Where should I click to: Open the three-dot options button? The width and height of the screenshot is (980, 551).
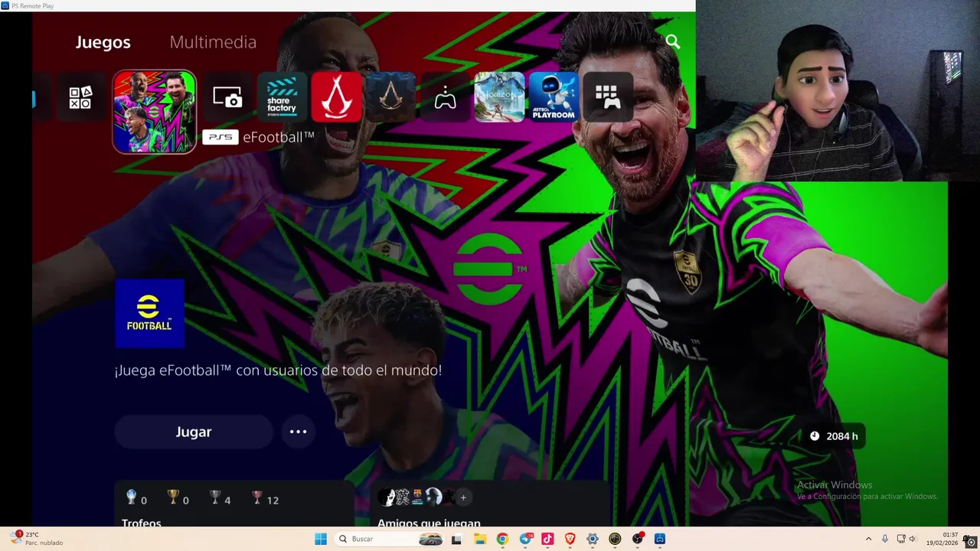tap(298, 432)
